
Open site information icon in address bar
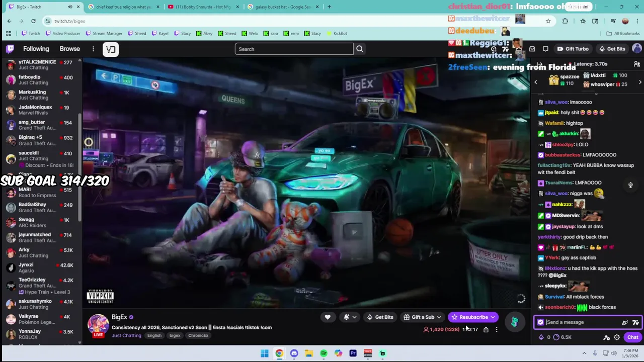[48, 21]
